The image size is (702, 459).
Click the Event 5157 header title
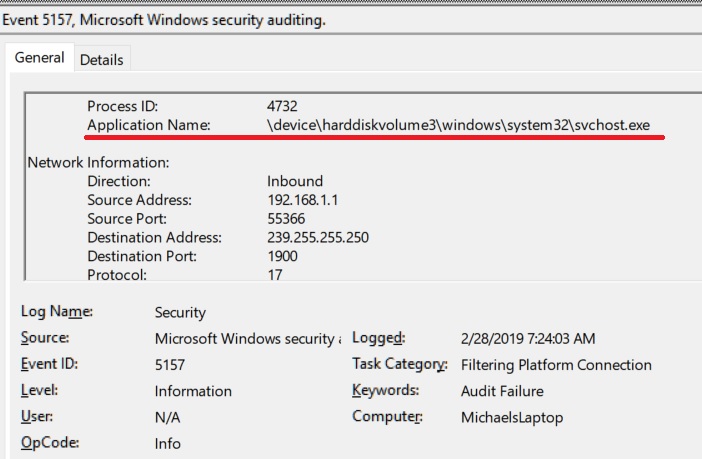tap(164, 20)
